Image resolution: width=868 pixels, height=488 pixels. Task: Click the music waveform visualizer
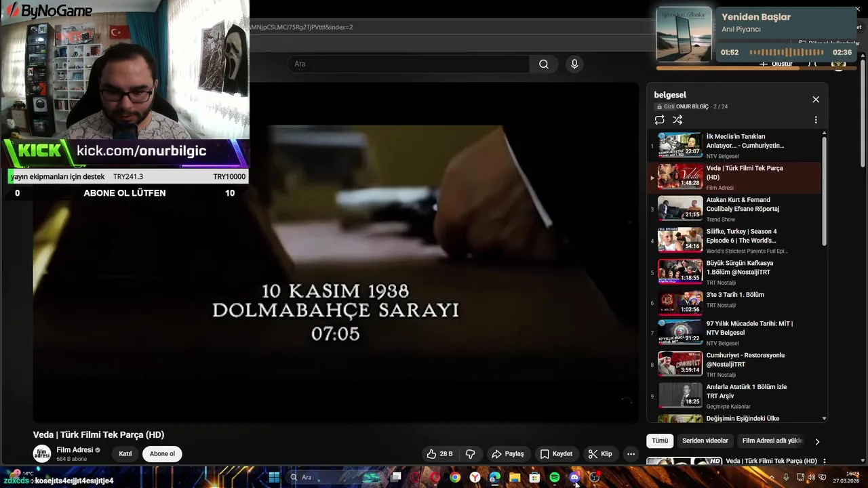coord(787,52)
